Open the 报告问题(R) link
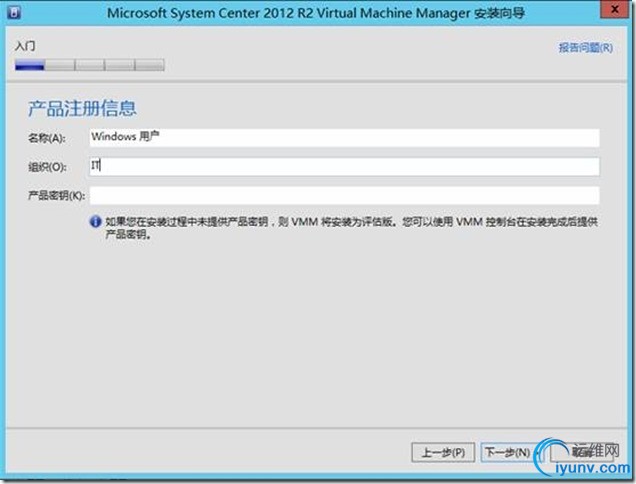Viewport: 636px width, 484px height. pyautogui.click(x=585, y=47)
